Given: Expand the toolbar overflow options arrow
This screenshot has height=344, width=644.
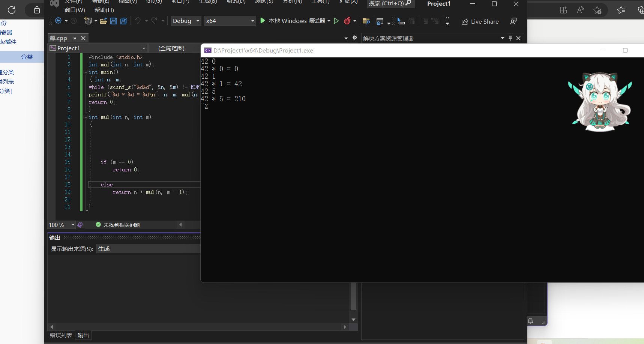Looking at the screenshot, I should tap(447, 21).
